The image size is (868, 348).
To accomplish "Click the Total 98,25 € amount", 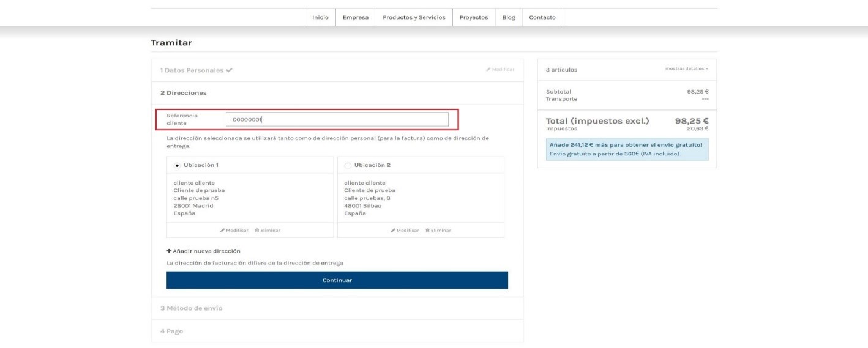I will coord(692,121).
